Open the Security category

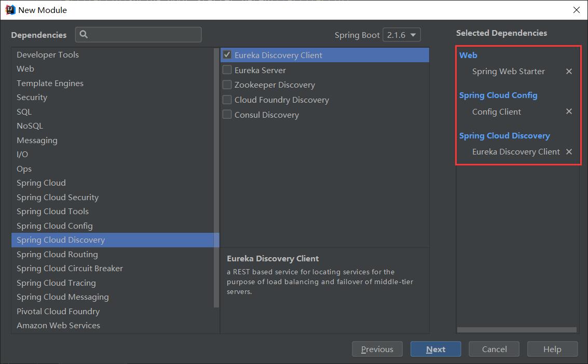113,97
